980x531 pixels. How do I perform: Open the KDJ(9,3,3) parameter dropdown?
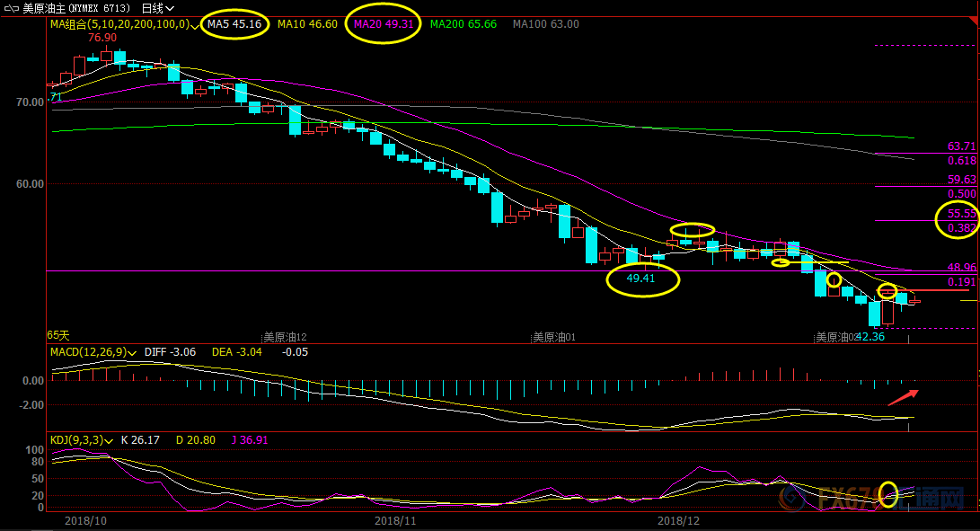point(110,440)
